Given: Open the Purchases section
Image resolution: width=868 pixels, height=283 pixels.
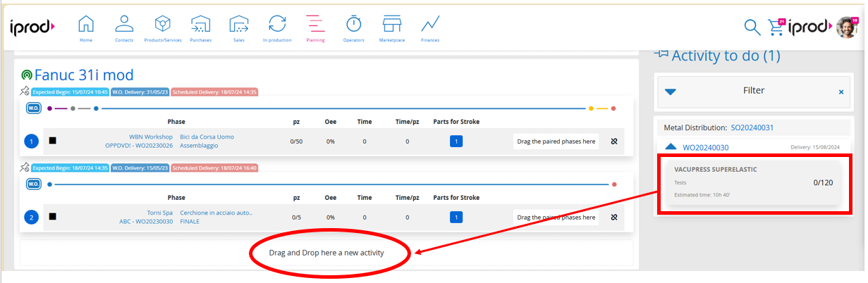Looking at the screenshot, I should (200, 28).
